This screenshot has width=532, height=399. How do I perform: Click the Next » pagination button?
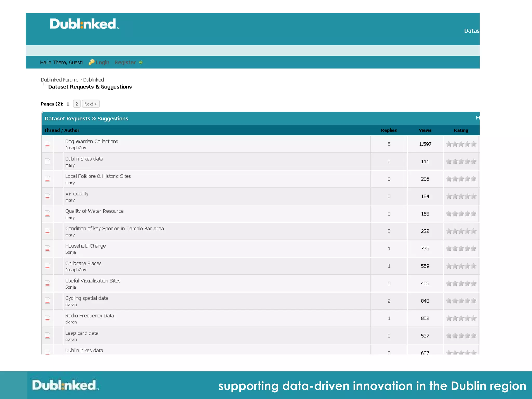pyautogui.click(x=91, y=104)
